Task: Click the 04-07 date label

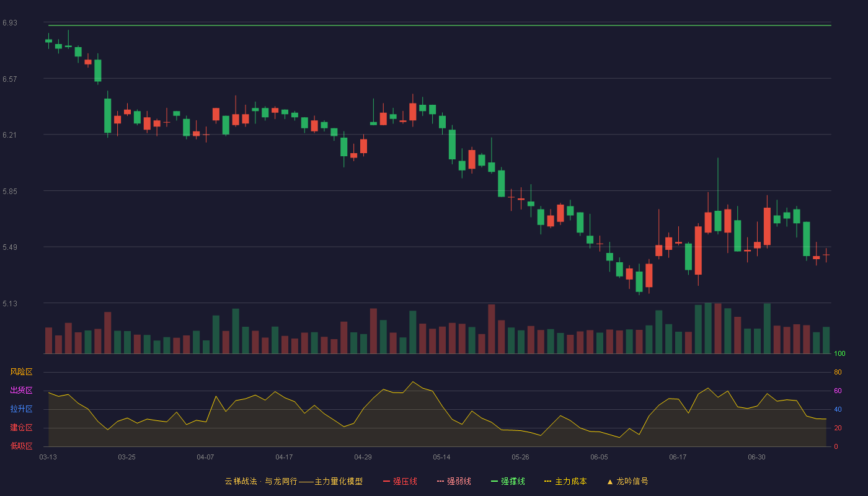Action: 205,457
